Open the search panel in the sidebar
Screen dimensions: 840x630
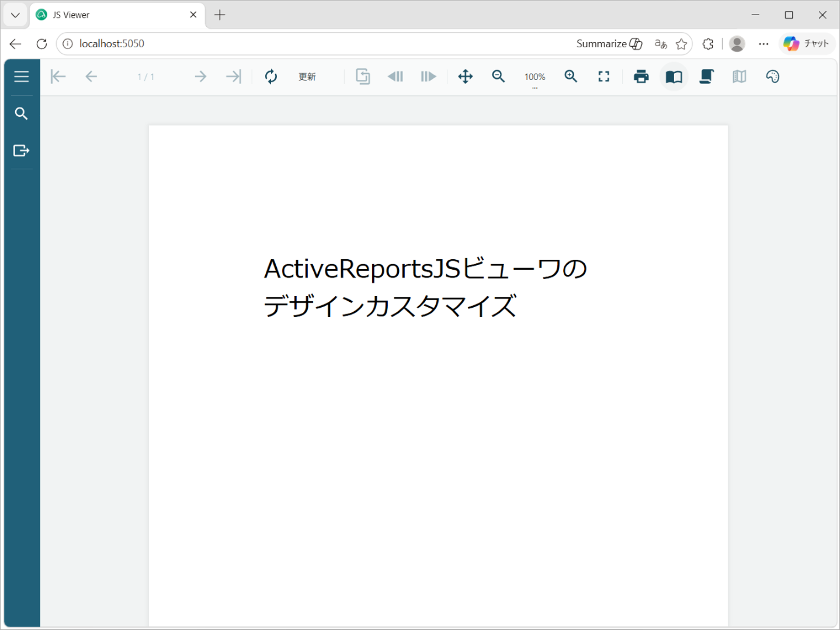click(22, 114)
